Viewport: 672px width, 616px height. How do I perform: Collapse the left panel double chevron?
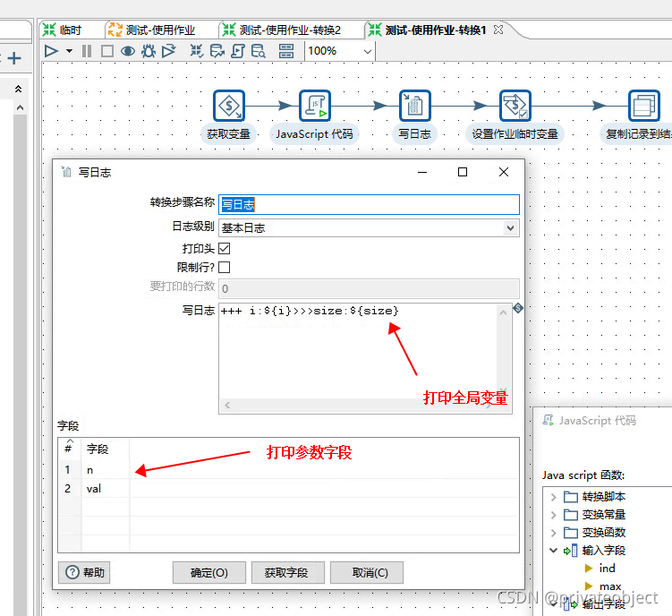(18, 89)
